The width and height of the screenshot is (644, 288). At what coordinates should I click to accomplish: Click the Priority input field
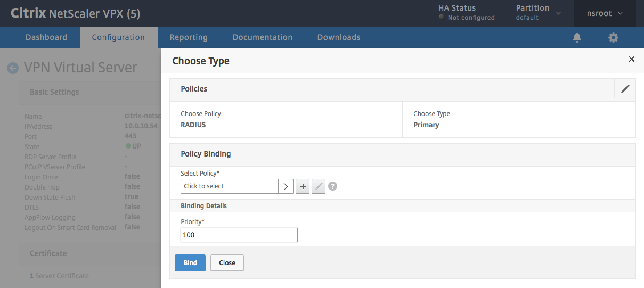point(239,235)
